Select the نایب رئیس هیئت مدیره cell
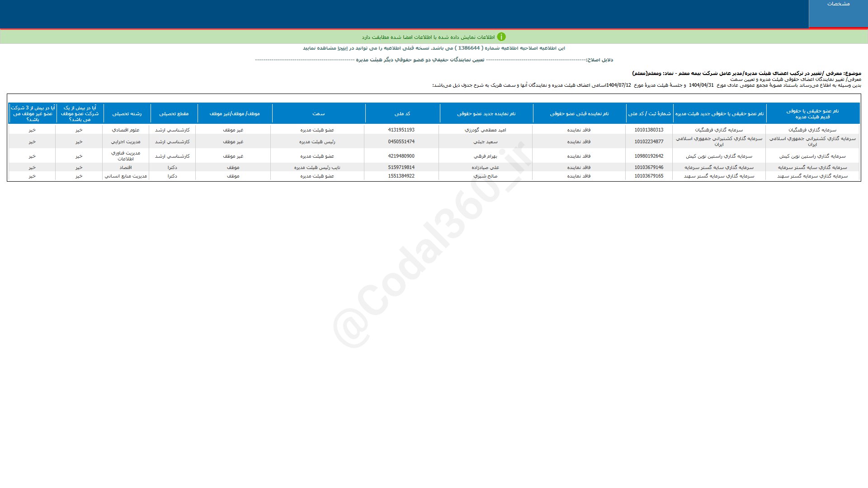 (x=317, y=167)
